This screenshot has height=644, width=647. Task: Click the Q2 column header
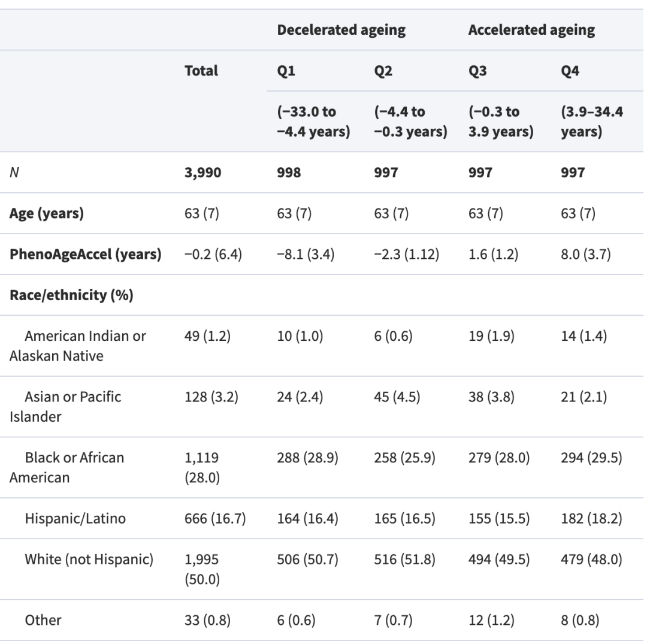tap(383, 71)
